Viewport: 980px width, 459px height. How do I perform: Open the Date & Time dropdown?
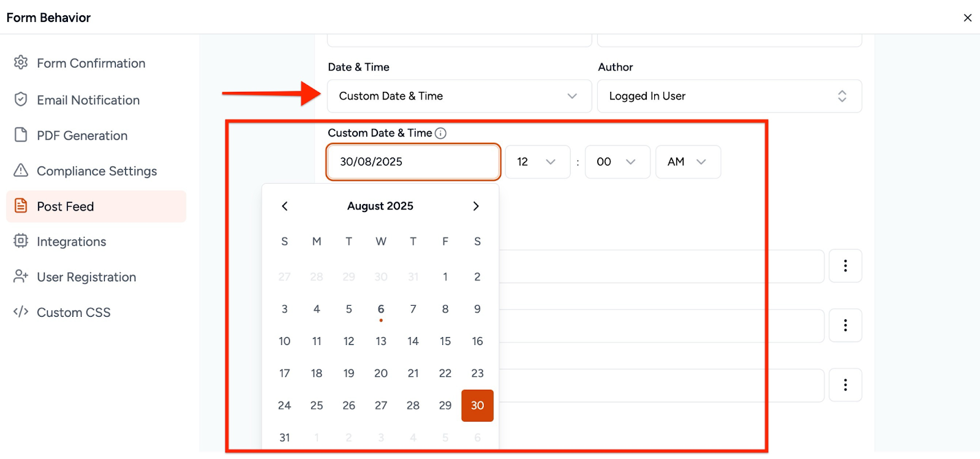[459, 96]
